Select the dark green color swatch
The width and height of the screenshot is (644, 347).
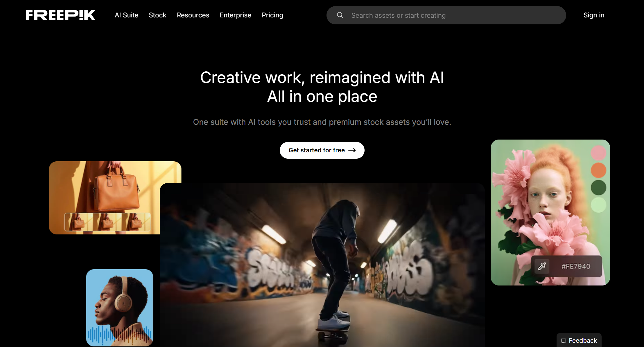click(x=598, y=187)
